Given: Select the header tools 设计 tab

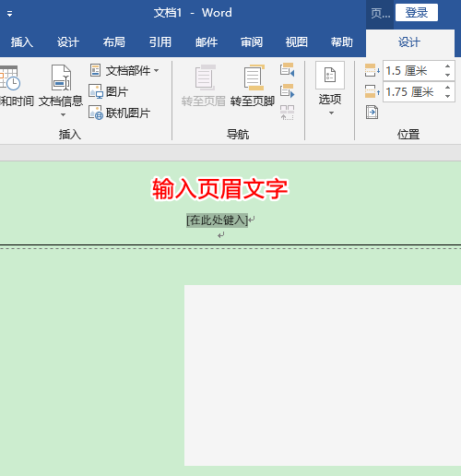Looking at the screenshot, I should click(409, 42).
